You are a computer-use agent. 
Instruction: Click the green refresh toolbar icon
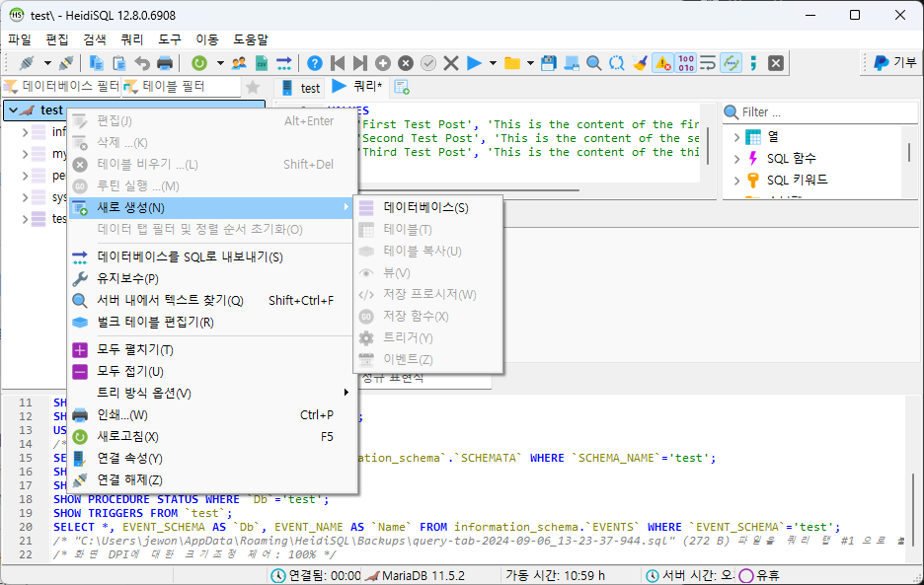199,63
